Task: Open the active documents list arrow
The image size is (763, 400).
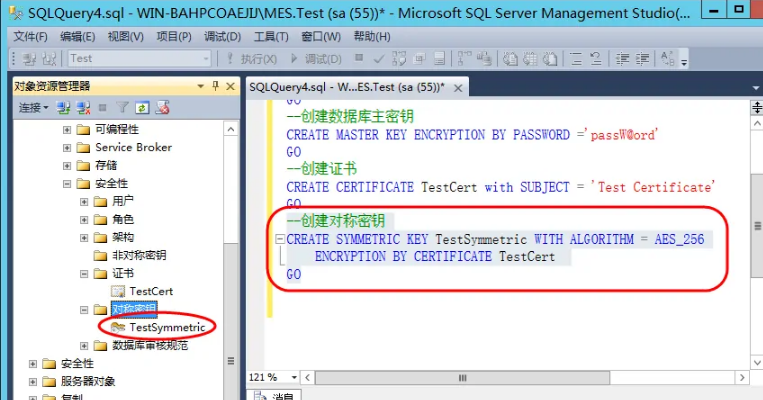Action: click(756, 88)
